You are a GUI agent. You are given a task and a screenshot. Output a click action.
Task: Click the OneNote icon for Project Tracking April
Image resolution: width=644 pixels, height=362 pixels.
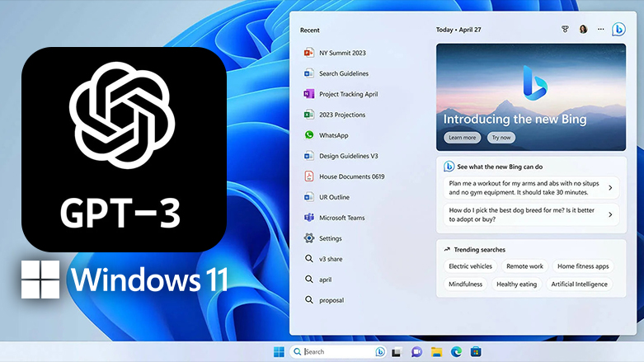309,94
